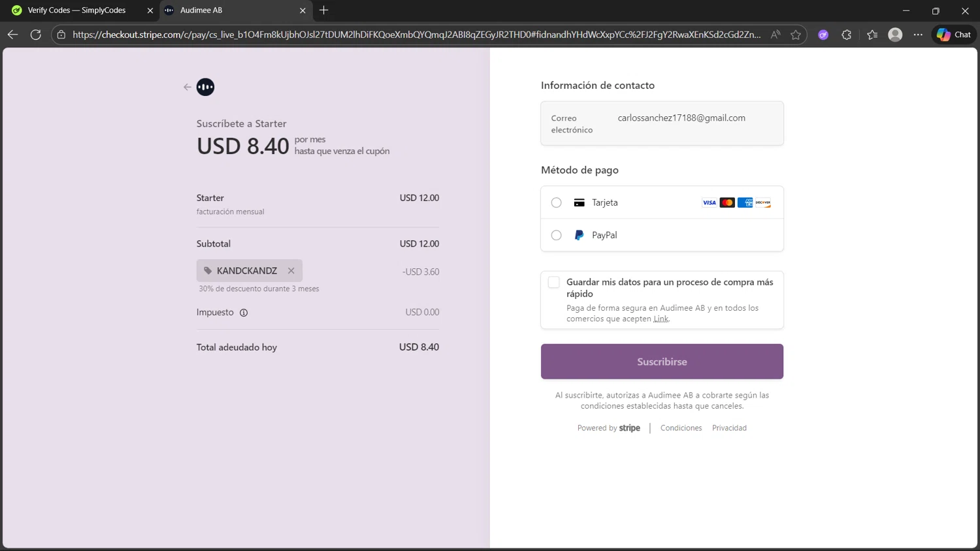This screenshot has width=980, height=551.
Task: Open a new browser tab
Action: point(324,10)
